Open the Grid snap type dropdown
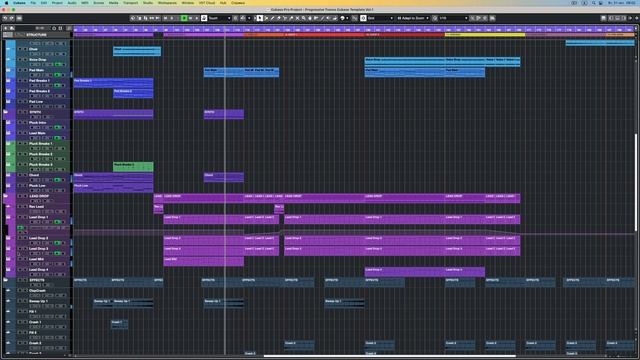 380,18
